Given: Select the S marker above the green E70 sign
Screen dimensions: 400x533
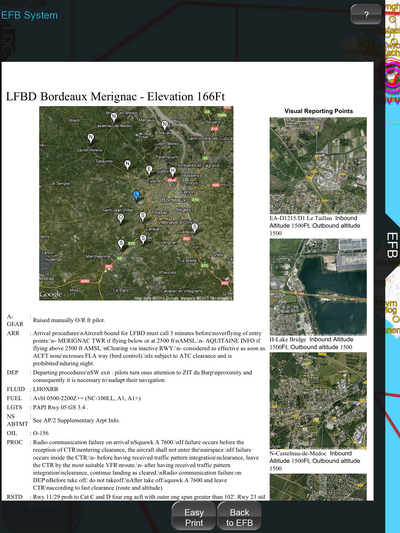Looking at the screenshot, I should (143, 239).
